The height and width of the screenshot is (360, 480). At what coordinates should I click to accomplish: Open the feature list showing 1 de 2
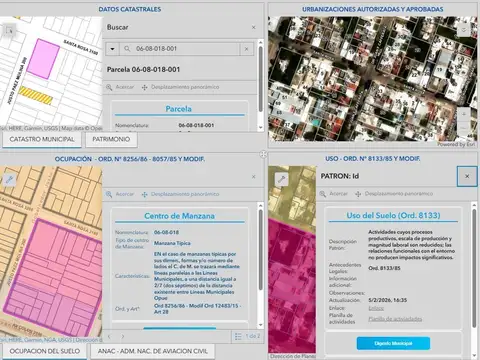247,336
